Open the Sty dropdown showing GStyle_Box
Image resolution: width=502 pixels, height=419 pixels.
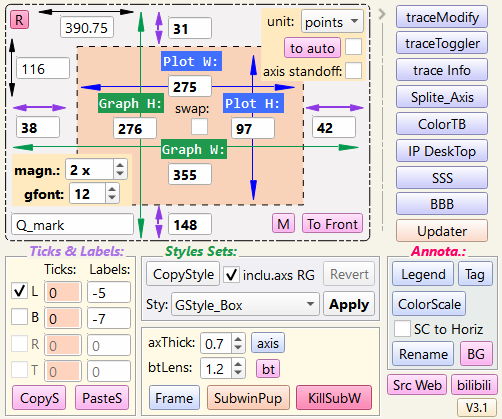pos(245,304)
